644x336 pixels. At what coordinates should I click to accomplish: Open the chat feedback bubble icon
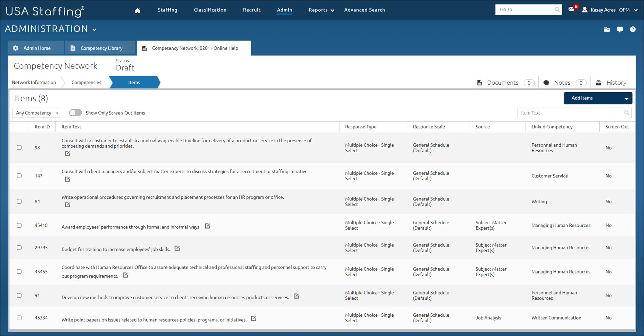pyautogui.click(x=620, y=29)
